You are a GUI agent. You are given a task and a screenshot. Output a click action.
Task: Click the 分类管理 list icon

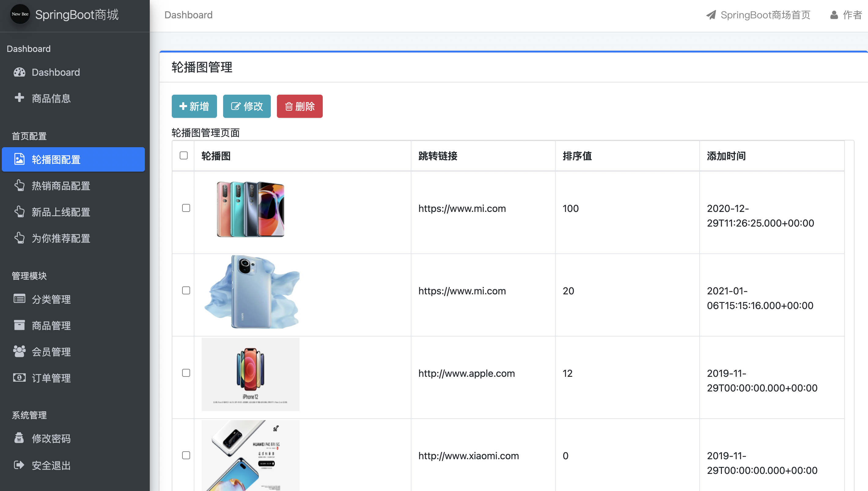click(x=19, y=299)
